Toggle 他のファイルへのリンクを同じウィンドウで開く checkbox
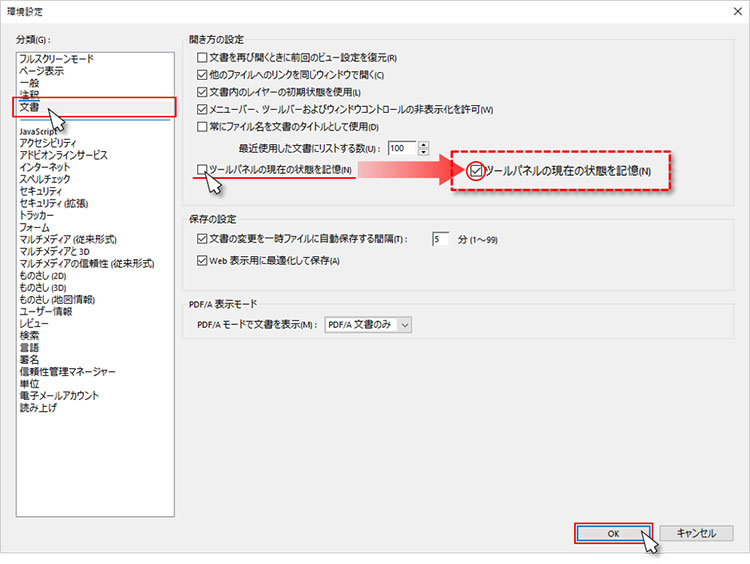Image resolution: width=750 pixels, height=564 pixels. [x=203, y=75]
